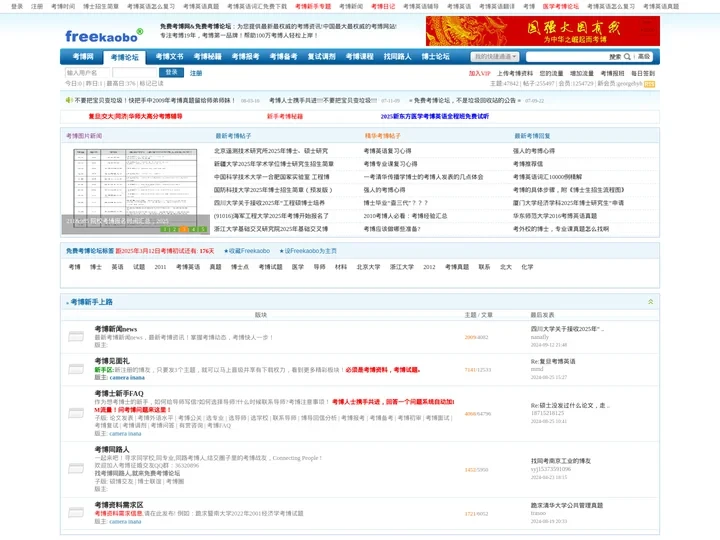Open reply 考博英语词汇10000例精解
This screenshot has height=540, width=720.
(547, 177)
